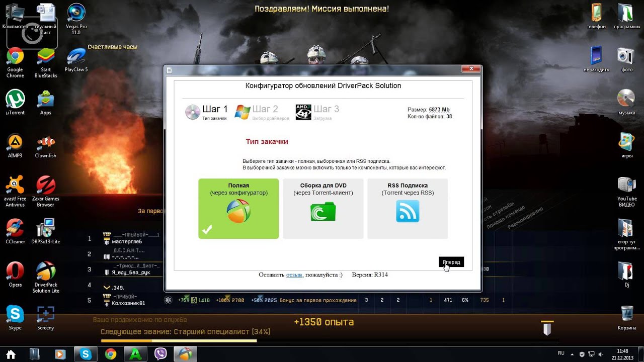Click the Вперед button

point(451,262)
